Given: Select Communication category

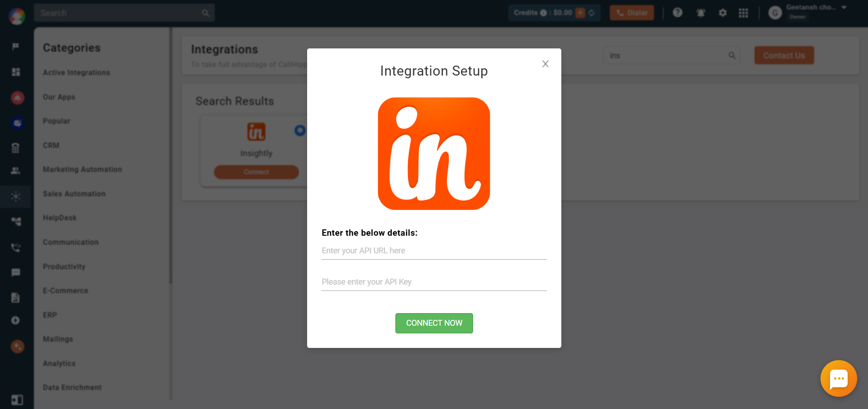Looking at the screenshot, I should coord(71,242).
